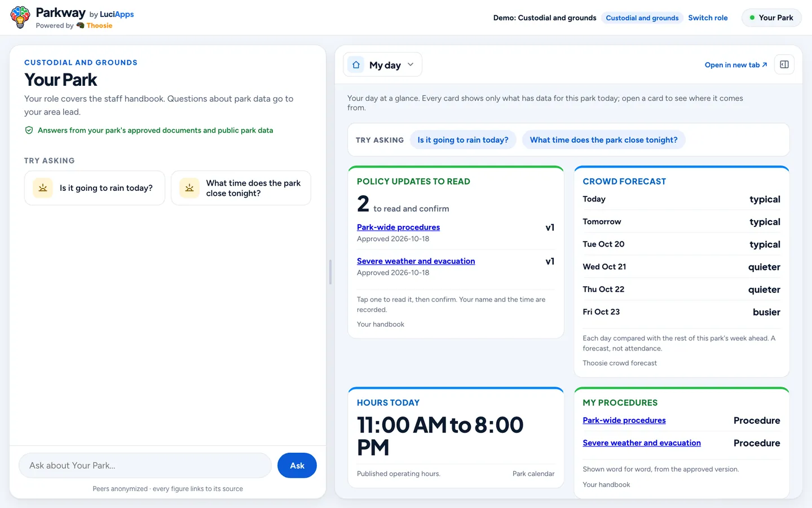The image size is (812, 508).
Task: Click the panel divider handle
Action: [330, 272]
